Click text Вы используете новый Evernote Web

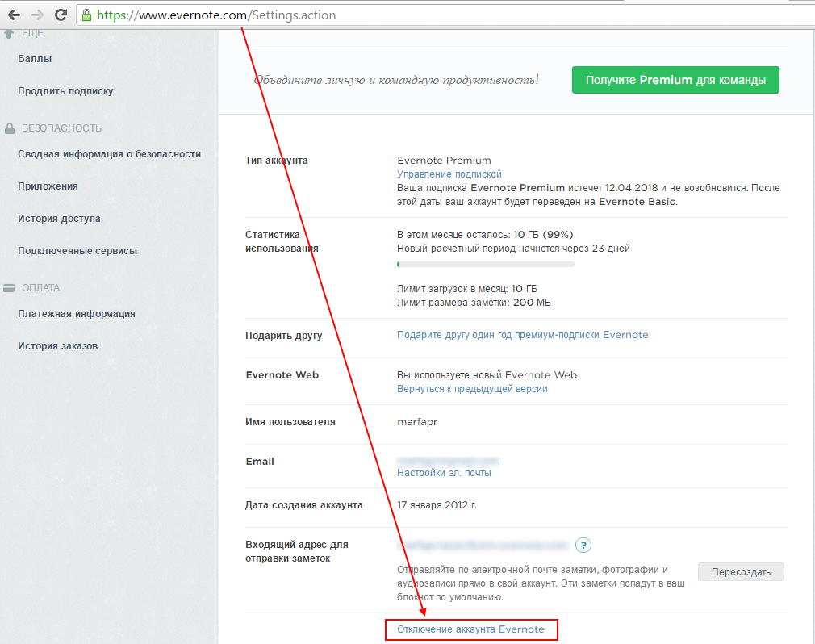487,374
